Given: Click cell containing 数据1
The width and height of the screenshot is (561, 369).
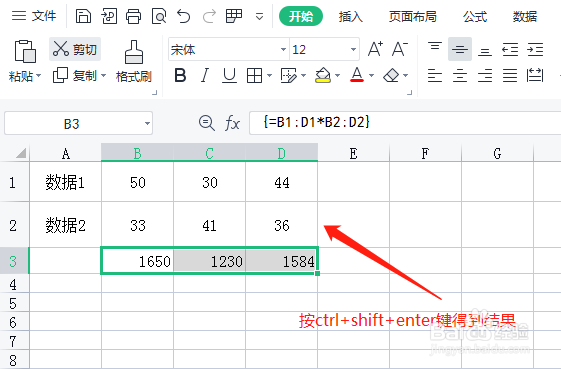Looking at the screenshot, I should point(65,183).
